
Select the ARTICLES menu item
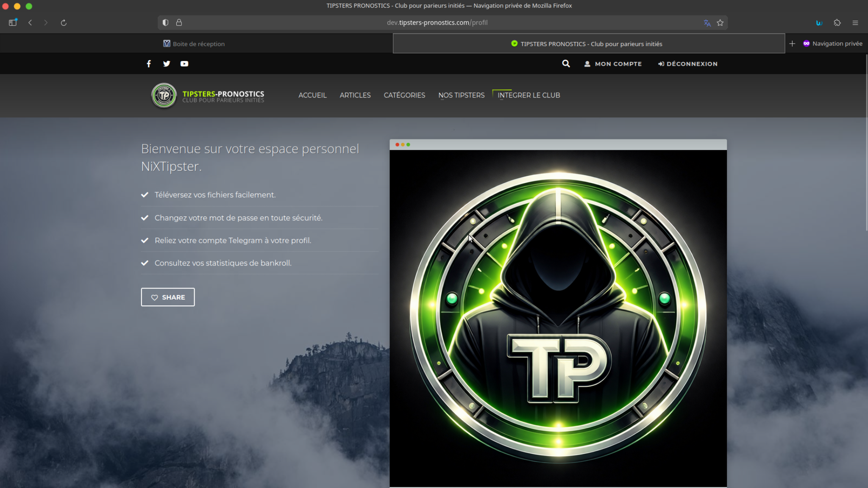tap(355, 95)
